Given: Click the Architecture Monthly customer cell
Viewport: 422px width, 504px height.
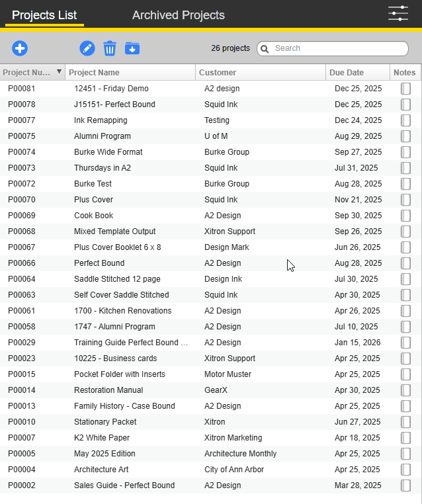Looking at the screenshot, I should tap(240, 454).
